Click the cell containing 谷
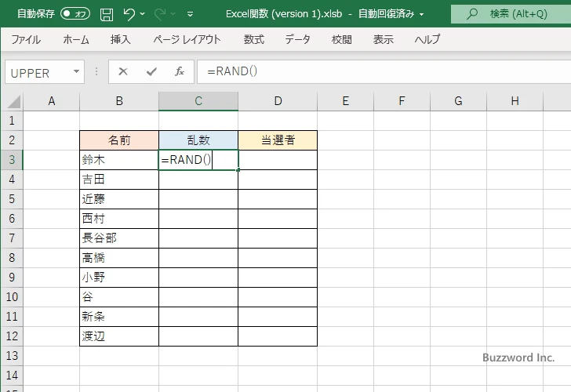 119,297
